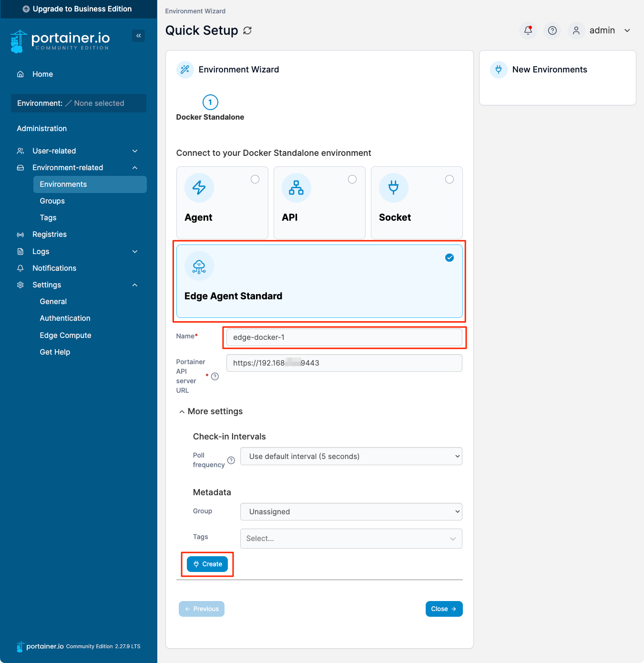Open the Poll frequency dropdown

[351, 457]
